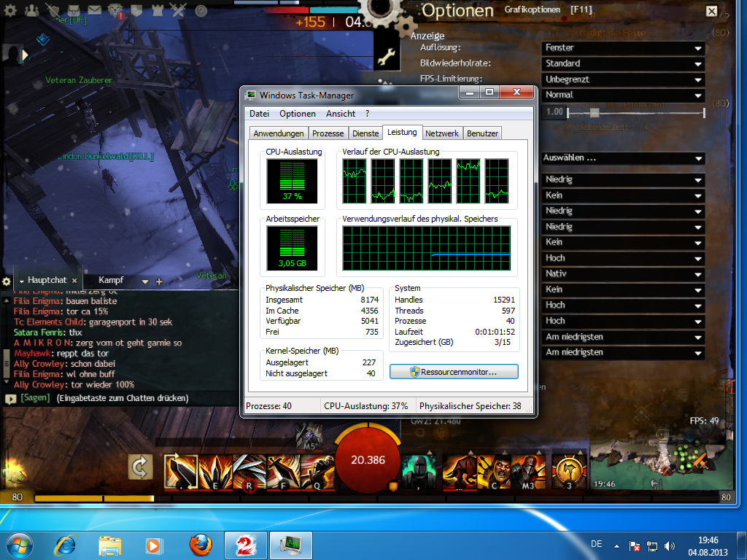Click the volume speaker tray icon
The height and width of the screenshot is (560, 747).
(x=670, y=546)
